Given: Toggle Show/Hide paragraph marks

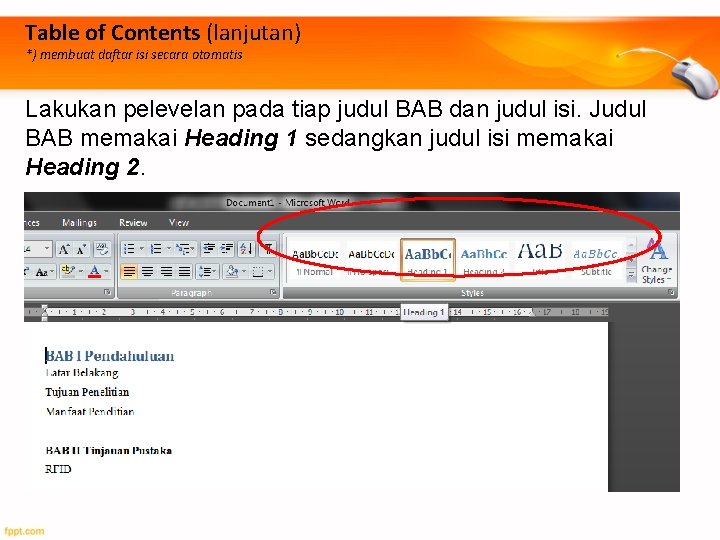Looking at the screenshot, I should coord(269,249).
